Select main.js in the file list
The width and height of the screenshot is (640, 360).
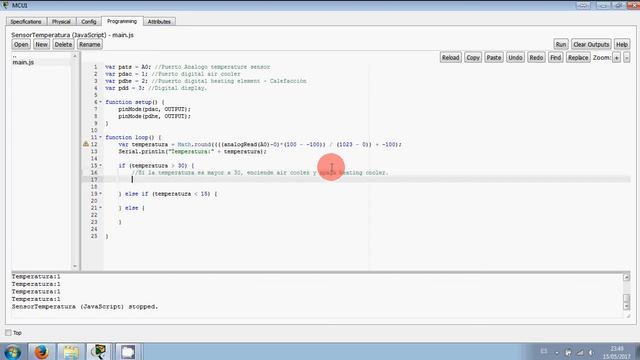23,62
